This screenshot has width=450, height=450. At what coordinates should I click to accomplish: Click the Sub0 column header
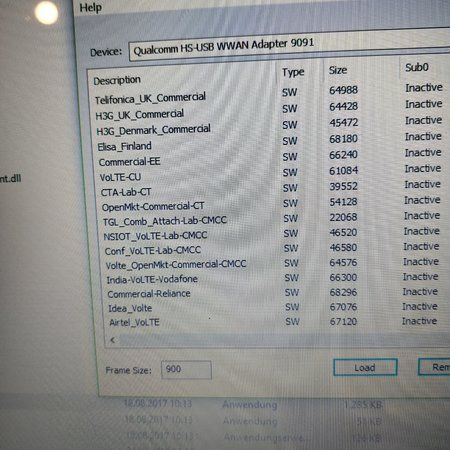417,67
